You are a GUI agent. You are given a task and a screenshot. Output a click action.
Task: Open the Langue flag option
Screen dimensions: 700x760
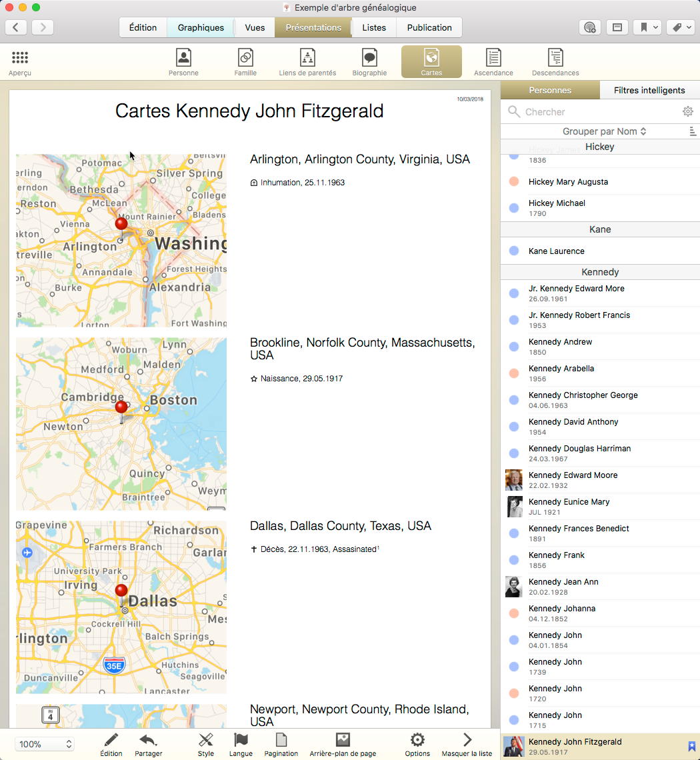click(x=241, y=745)
